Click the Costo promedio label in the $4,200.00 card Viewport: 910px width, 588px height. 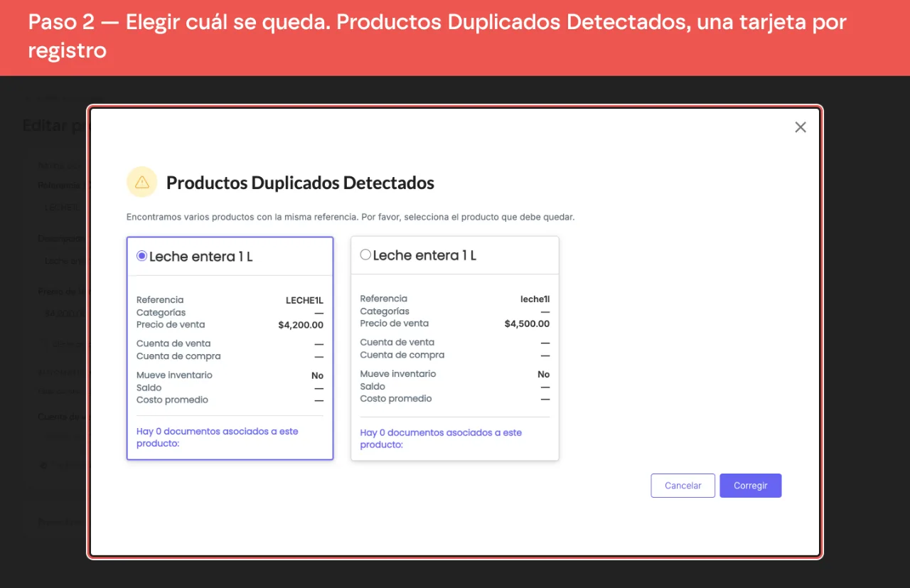coord(172,400)
